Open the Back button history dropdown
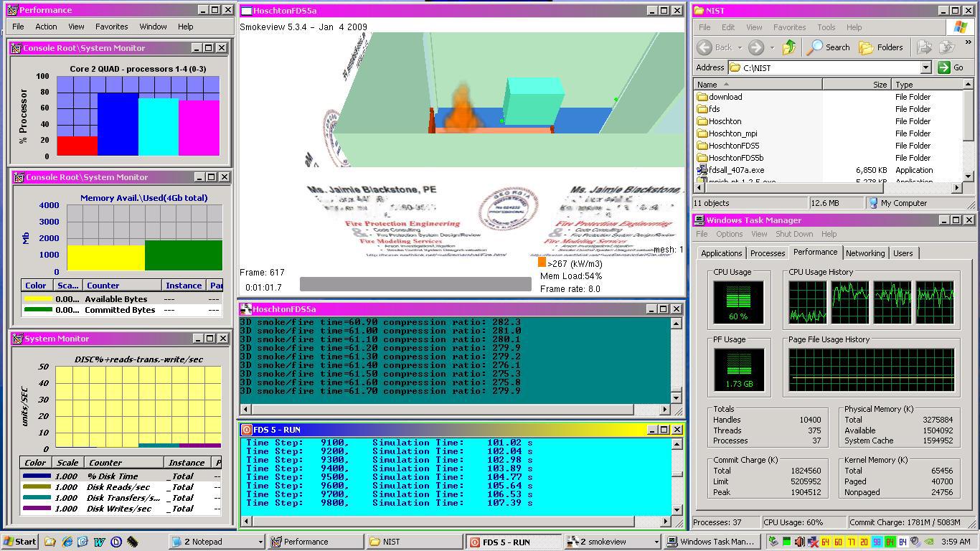Screen dimensions: 980x551 (740, 47)
